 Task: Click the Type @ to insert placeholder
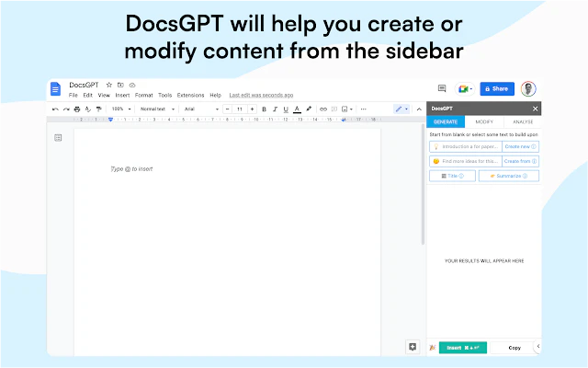coord(132,169)
